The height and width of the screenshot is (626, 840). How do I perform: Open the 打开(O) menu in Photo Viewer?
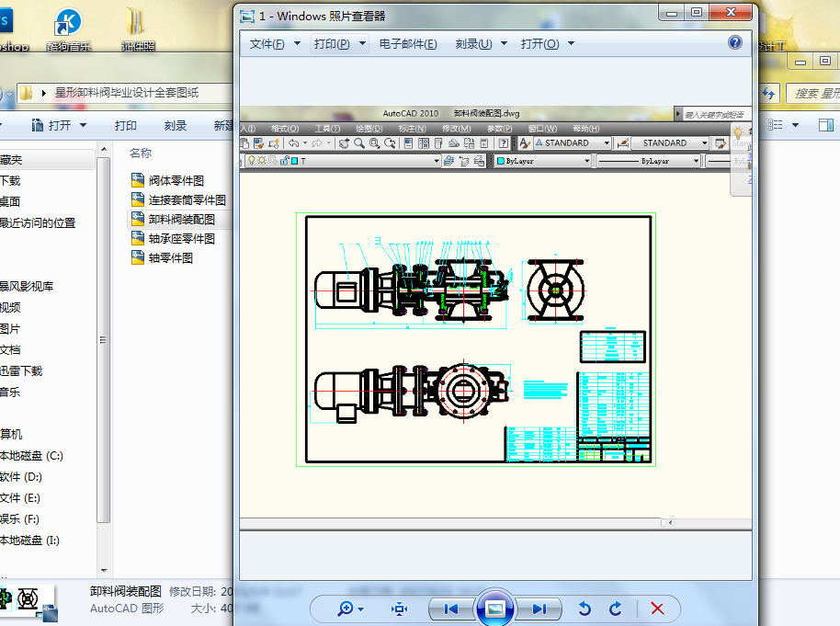(x=540, y=44)
